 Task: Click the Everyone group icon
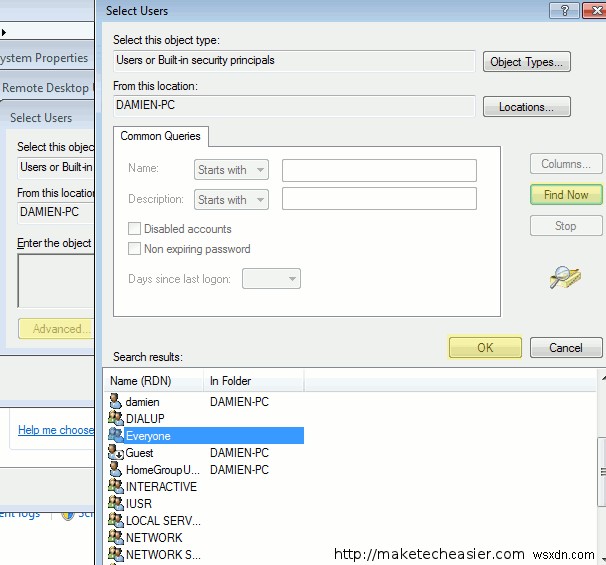116,435
